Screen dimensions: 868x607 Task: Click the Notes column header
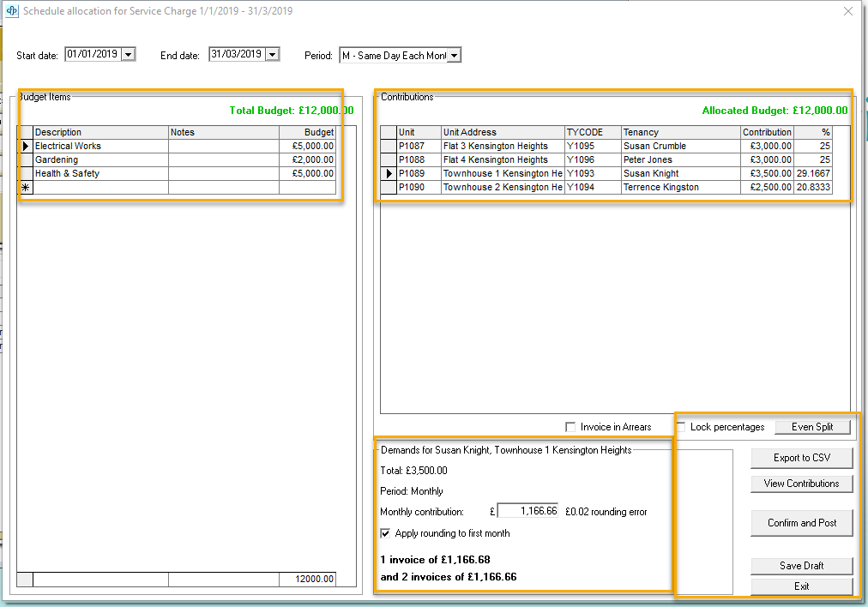click(x=224, y=132)
